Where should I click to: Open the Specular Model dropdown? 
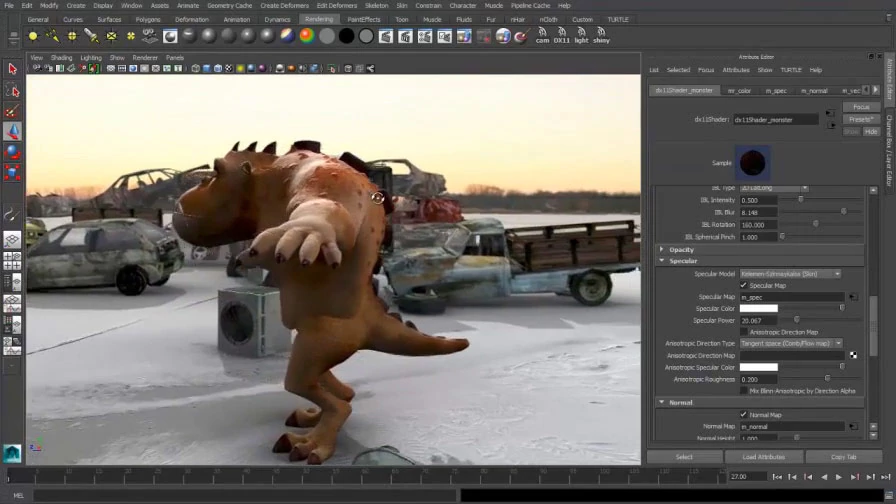[790, 274]
